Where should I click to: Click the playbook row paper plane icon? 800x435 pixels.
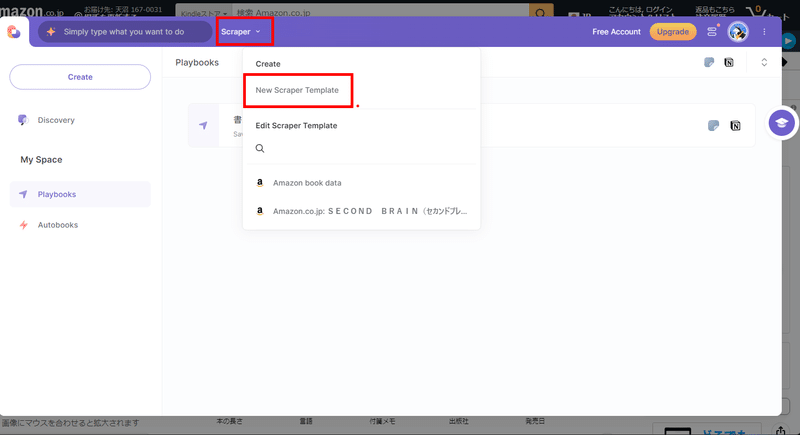203,125
